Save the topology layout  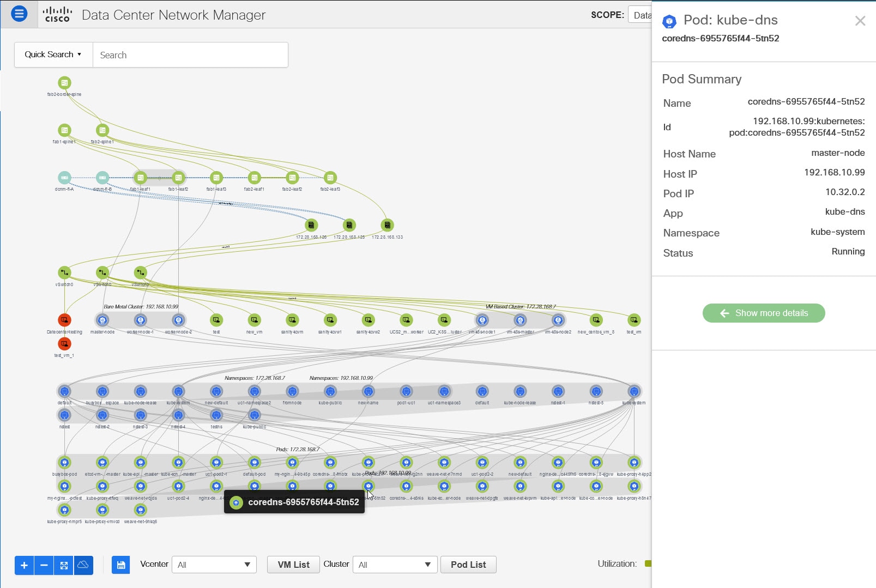click(121, 565)
